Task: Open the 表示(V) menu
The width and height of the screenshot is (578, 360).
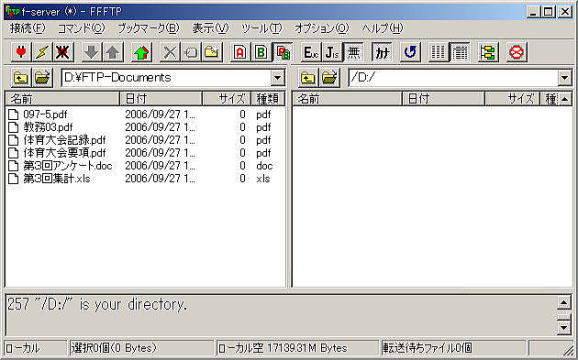Action: 210,28
